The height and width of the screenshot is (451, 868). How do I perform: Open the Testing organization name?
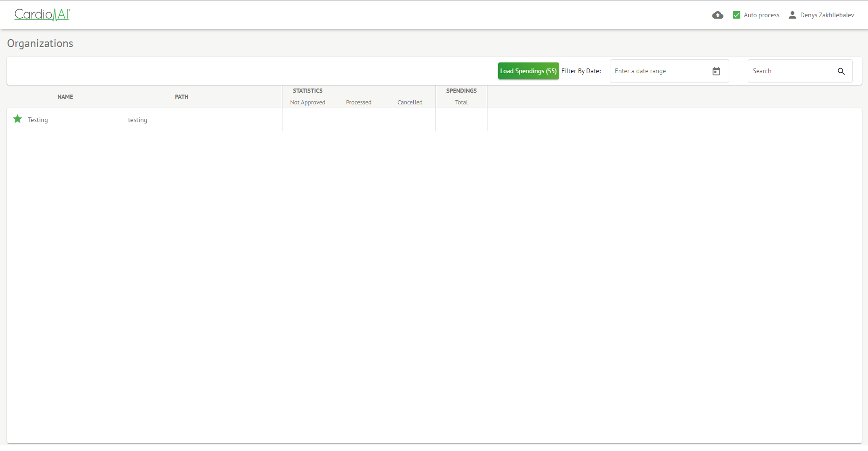38,120
